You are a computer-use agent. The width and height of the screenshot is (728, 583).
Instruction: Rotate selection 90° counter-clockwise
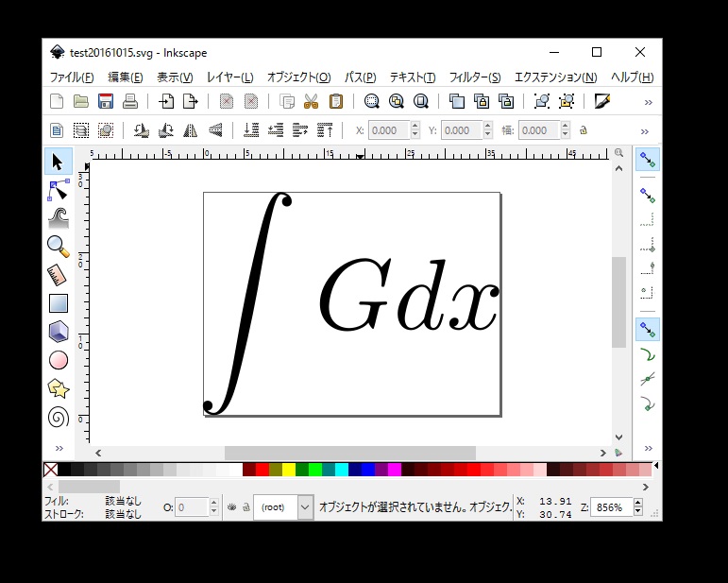tap(141, 130)
